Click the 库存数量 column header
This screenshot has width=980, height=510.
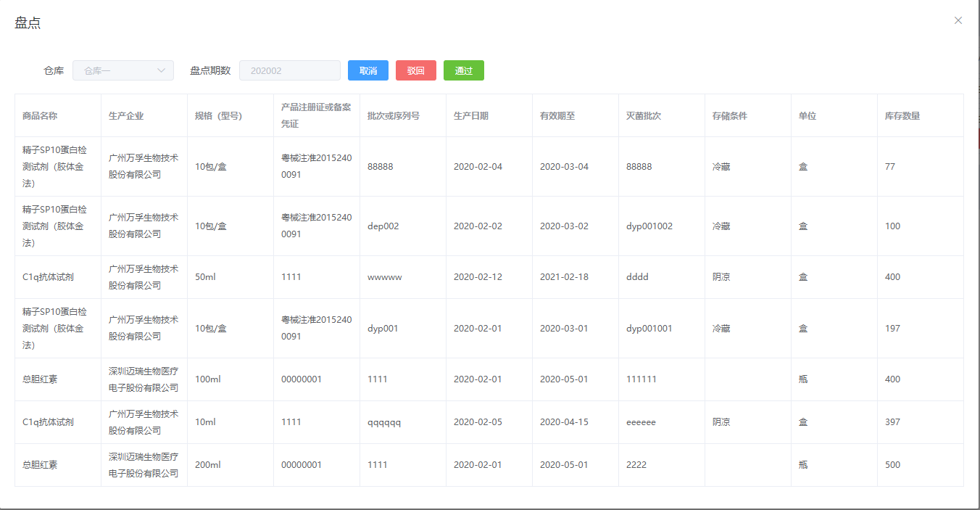(902, 115)
